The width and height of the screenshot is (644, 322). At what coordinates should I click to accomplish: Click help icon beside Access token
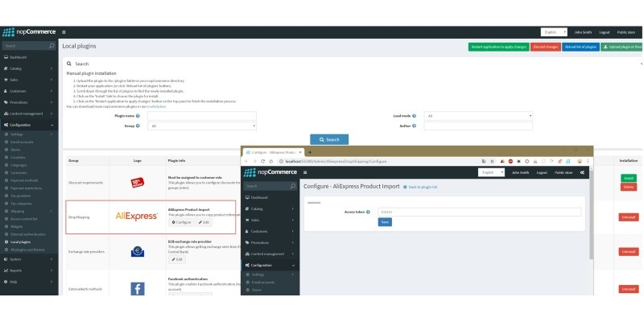(x=368, y=212)
